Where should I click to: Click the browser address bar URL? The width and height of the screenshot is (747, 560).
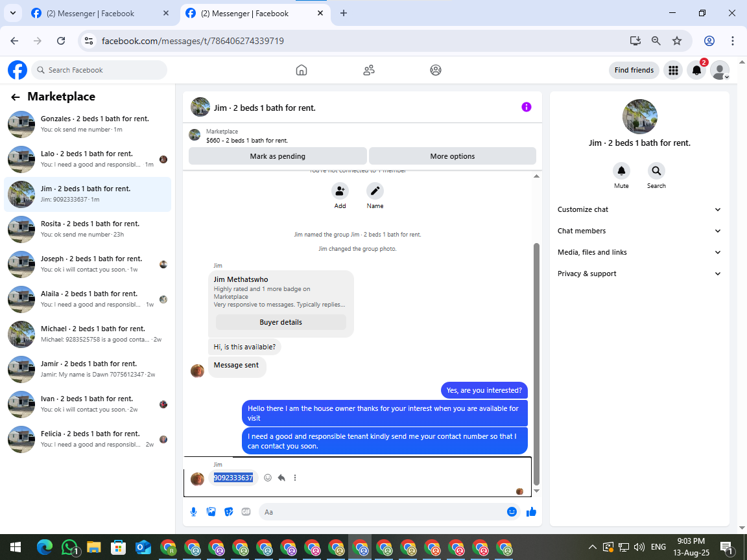point(193,41)
